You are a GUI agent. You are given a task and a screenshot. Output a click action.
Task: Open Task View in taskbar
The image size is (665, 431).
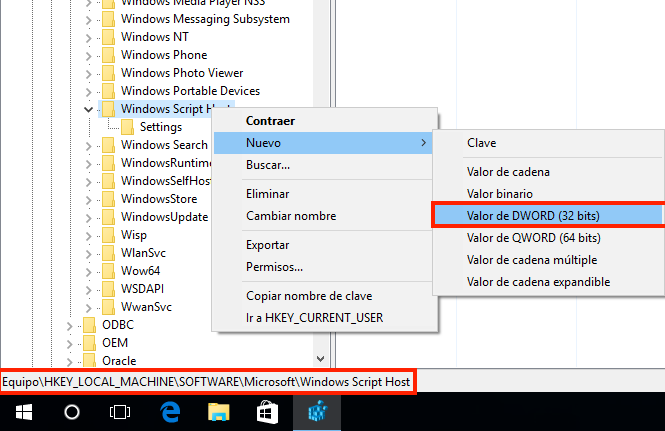(120, 411)
